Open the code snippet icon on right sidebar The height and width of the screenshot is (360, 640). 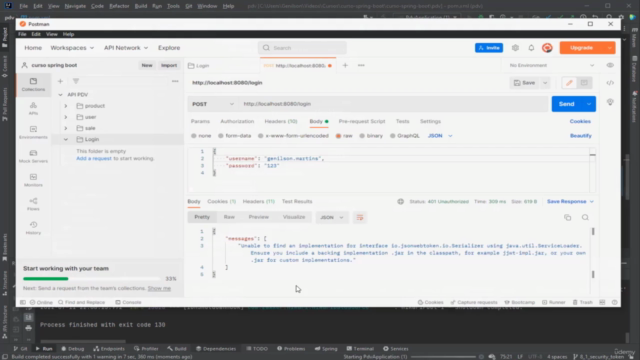point(610,83)
